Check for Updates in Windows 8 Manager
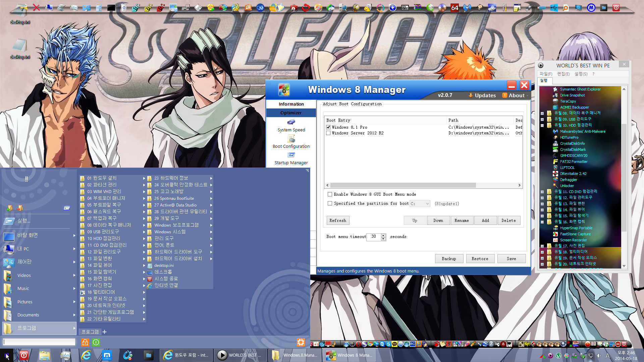Viewport: 644px width, 362px height. pyautogui.click(x=482, y=96)
